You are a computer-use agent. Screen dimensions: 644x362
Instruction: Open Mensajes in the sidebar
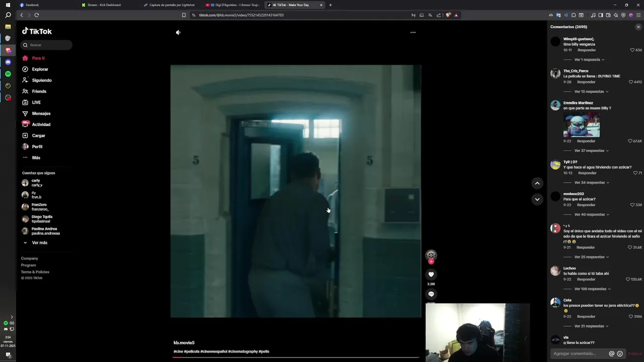pyautogui.click(x=36, y=114)
